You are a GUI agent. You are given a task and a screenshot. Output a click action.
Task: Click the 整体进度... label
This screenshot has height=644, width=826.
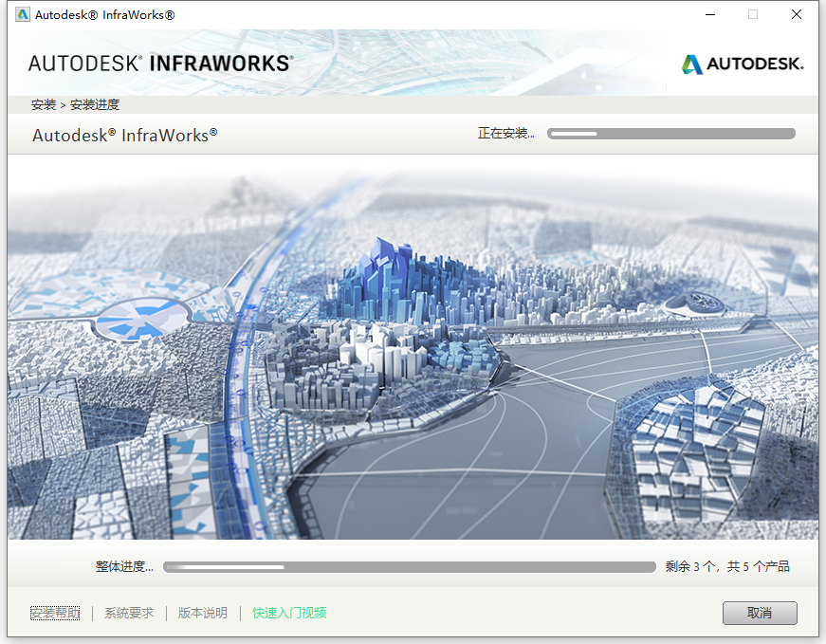[x=124, y=566]
